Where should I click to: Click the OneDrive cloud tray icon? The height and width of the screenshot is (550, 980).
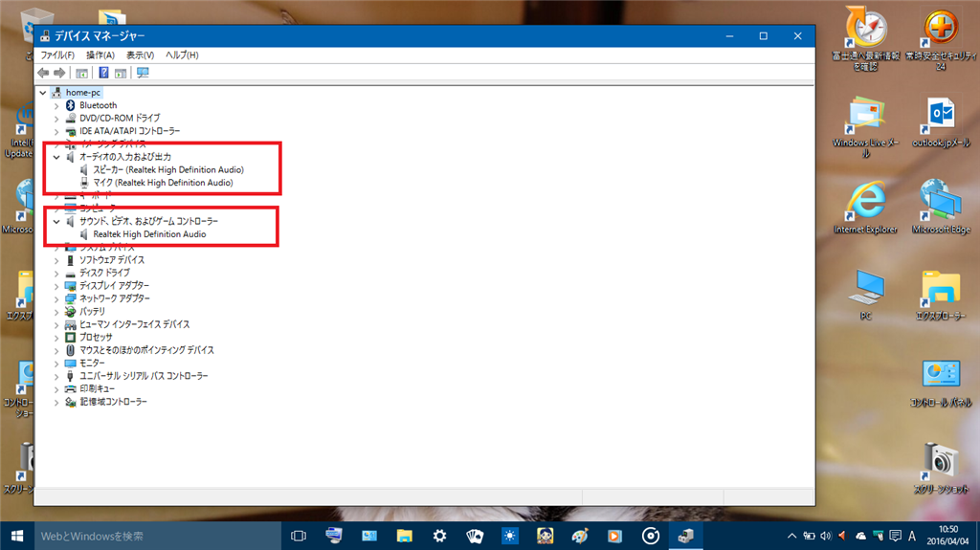coord(860,536)
